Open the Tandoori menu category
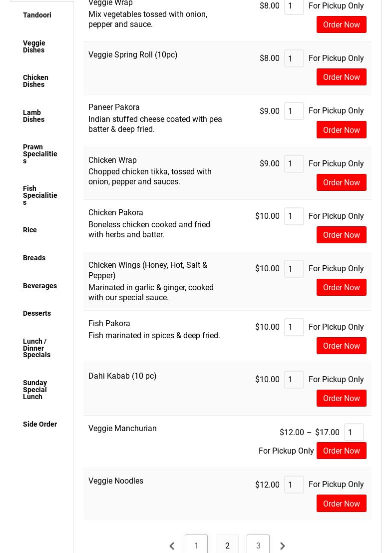Image resolution: width=392 pixels, height=553 pixels. 37,15
